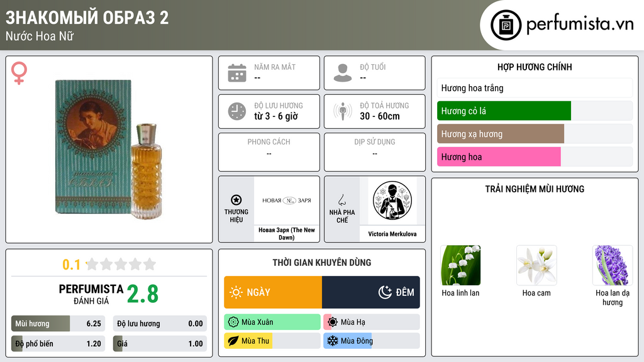Click the brown Hương xạ hương accord bar
This screenshot has height=362, width=644.
[x=535, y=134]
